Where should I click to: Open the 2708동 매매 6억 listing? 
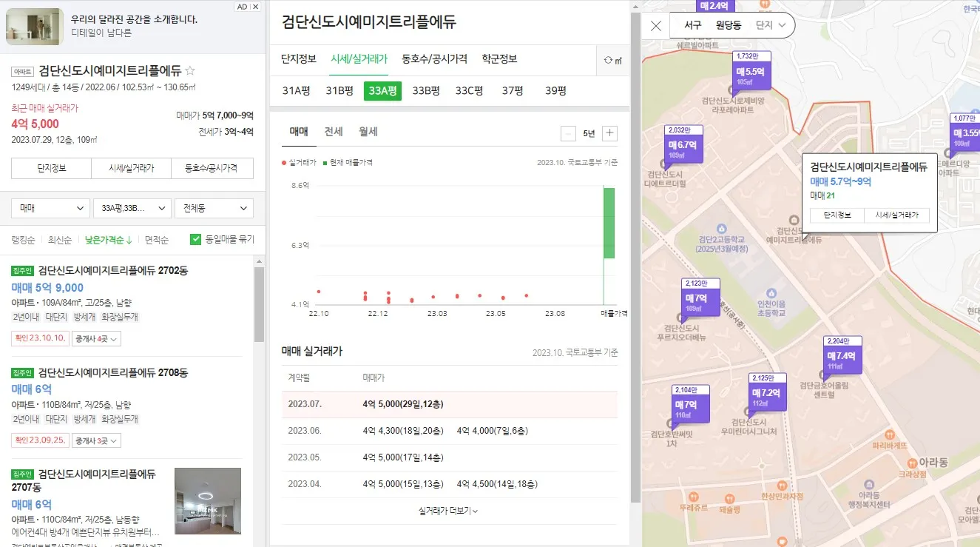pyautogui.click(x=127, y=406)
